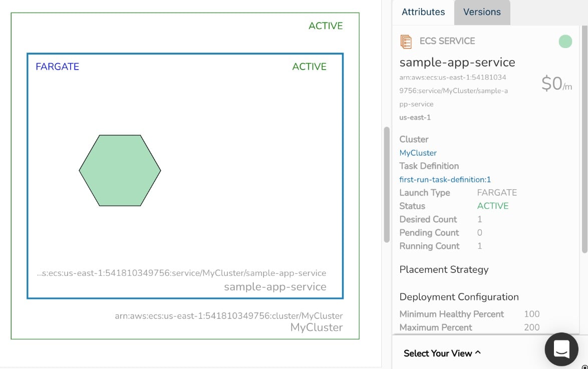The height and width of the screenshot is (369, 588).
Task: Click the ECS SERVICE documents icon
Action: (406, 41)
